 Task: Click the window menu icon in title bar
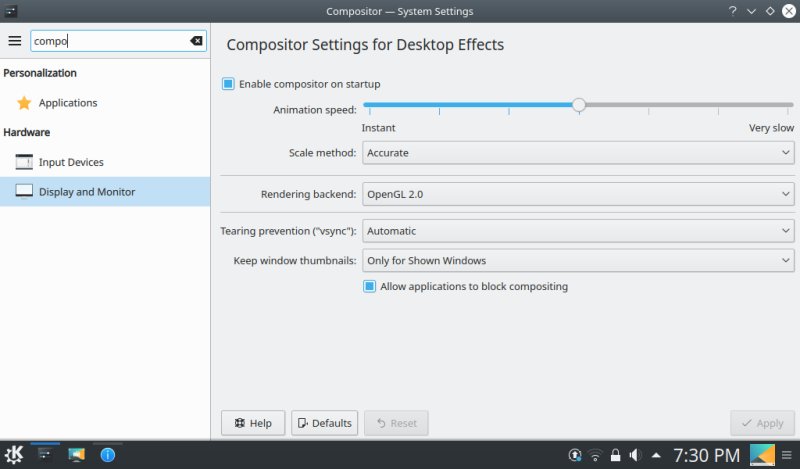click(11, 11)
